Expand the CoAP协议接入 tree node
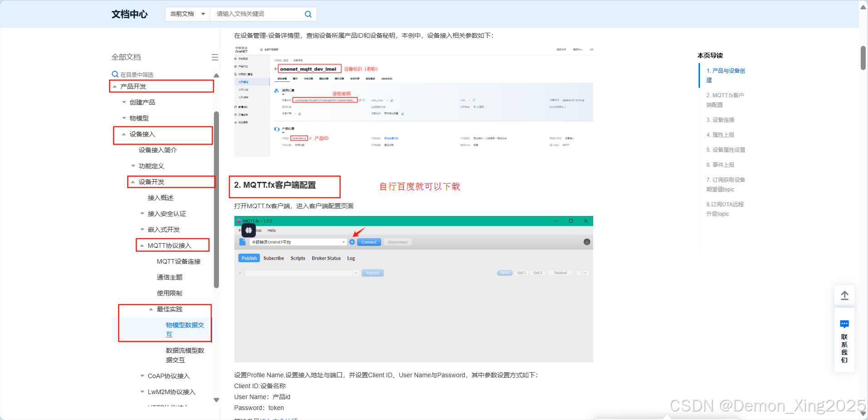Image resolution: width=868 pixels, height=420 pixels. [142, 376]
